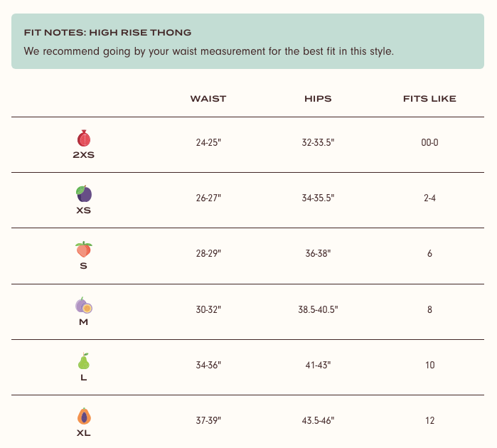This screenshot has width=497, height=448.
Task: Click the 00-0 fits like value
Action: coord(429,142)
